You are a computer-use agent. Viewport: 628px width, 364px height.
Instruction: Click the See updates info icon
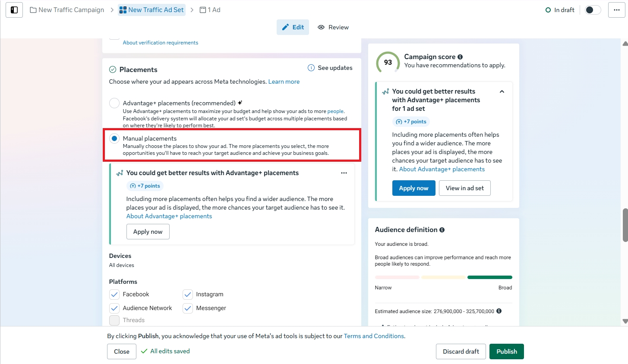click(x=311, y=68)
